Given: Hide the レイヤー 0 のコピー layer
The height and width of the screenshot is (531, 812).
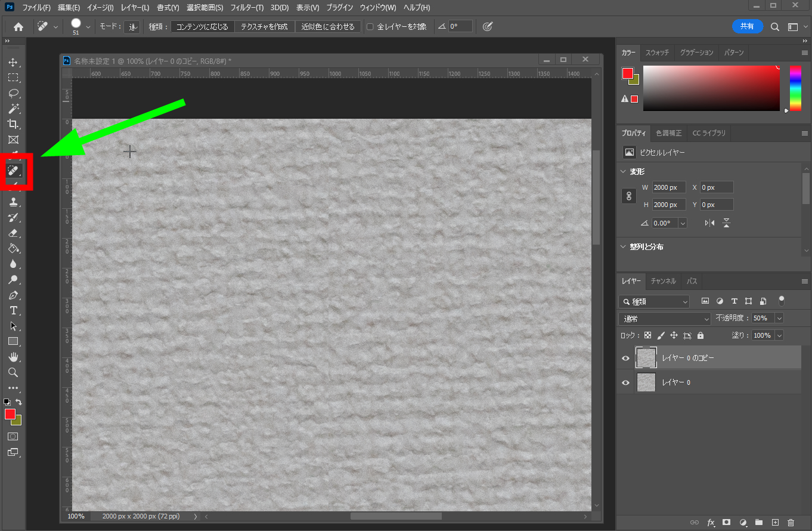Looking at the screenshot, I should click(625, 358).
